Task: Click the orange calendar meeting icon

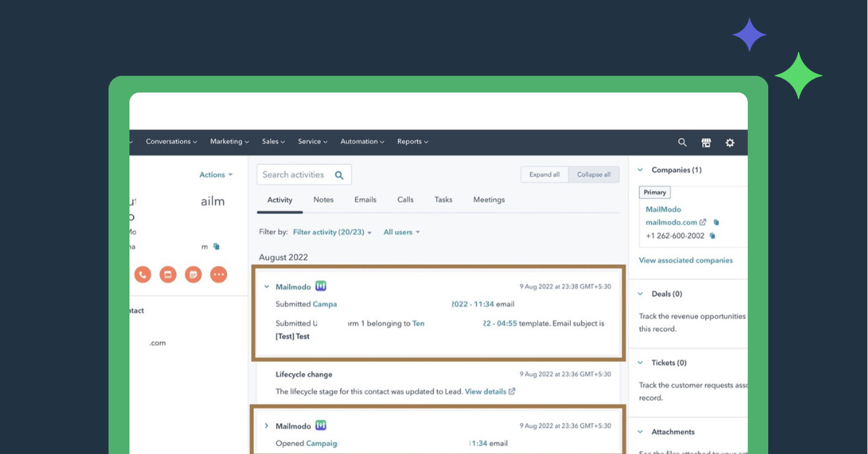Action: 193,275
